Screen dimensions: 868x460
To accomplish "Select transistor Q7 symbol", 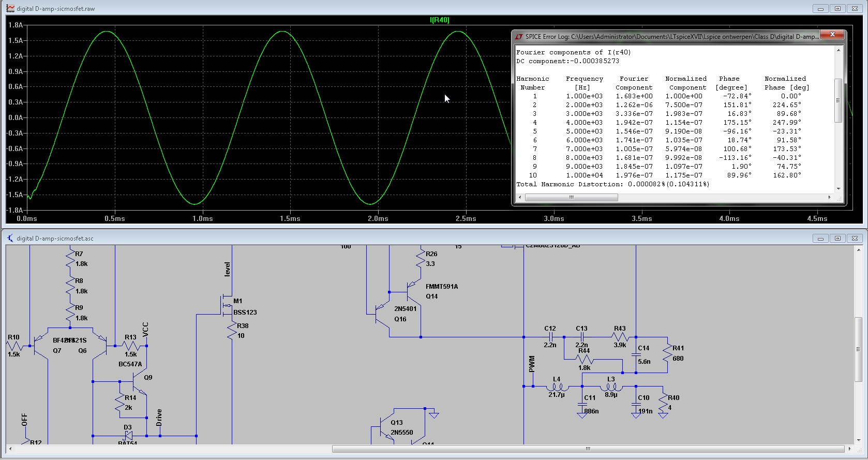I will point(40,346).
